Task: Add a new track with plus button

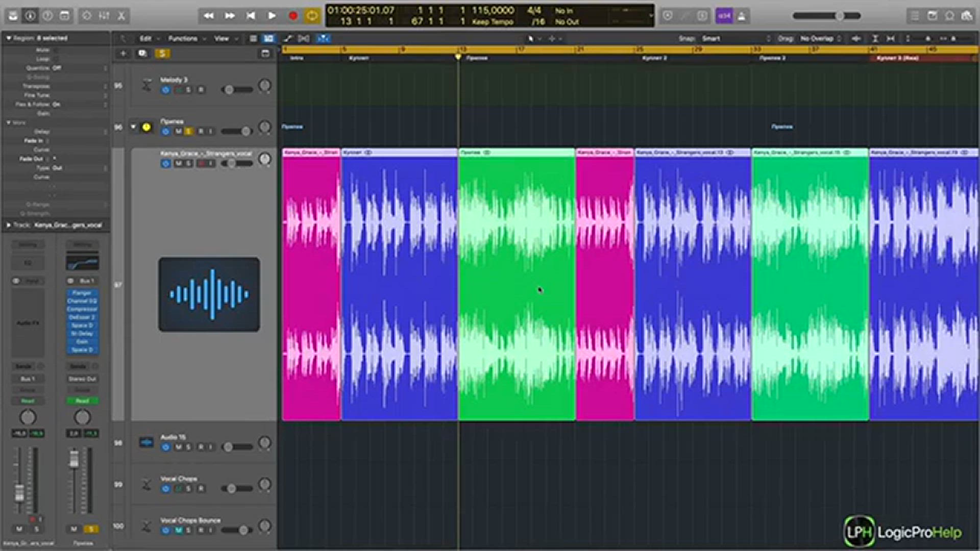Action: click(123, 54)
